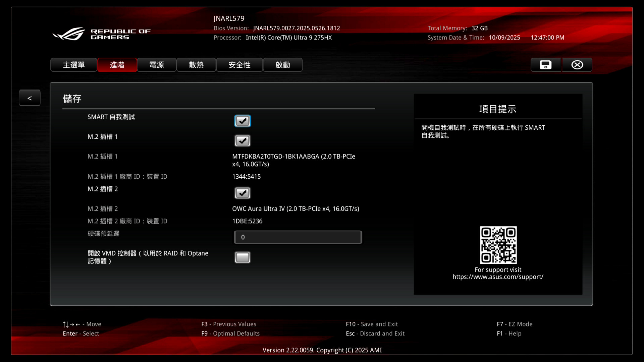Screen dimensions: 644x362
Task: Click the back arrow button
Action: tap(30, 98)
